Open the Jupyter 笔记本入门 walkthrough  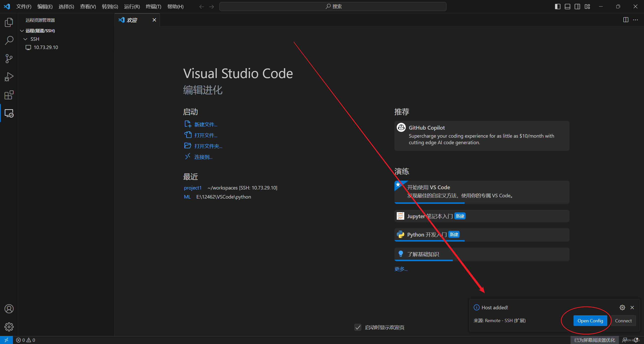(482, 216)
